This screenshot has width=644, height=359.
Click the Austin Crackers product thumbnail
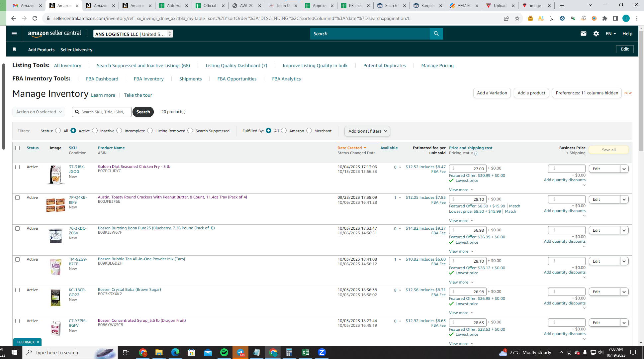click(x=55, y=205)
